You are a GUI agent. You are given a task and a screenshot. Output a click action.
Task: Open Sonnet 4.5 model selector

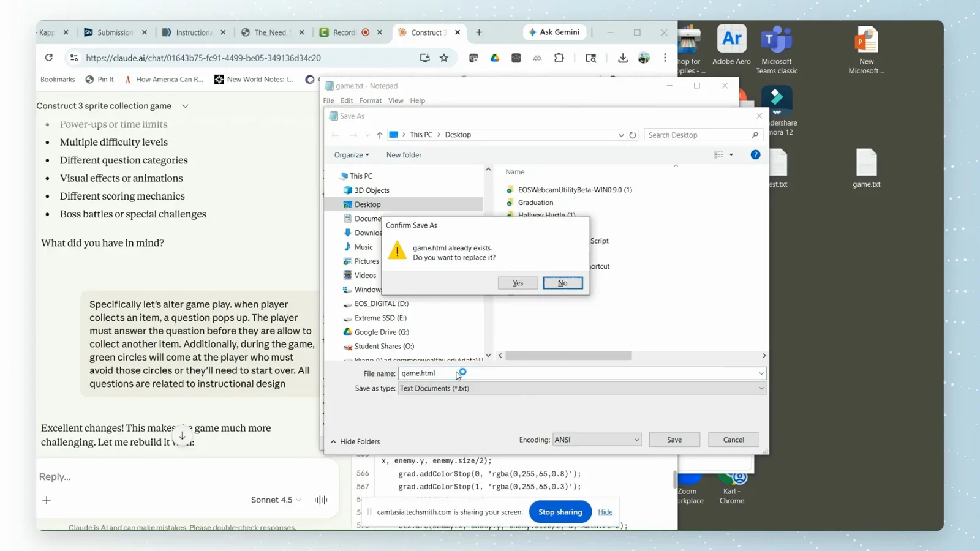point(276,500)
